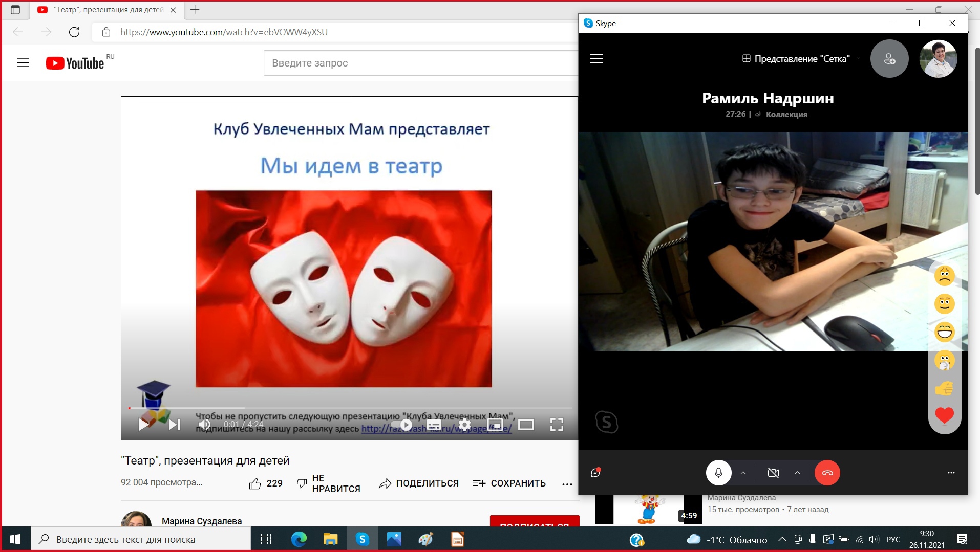Switch keyboard language РУС
Screen dimensions: 980x552
(x=893, y=539)
